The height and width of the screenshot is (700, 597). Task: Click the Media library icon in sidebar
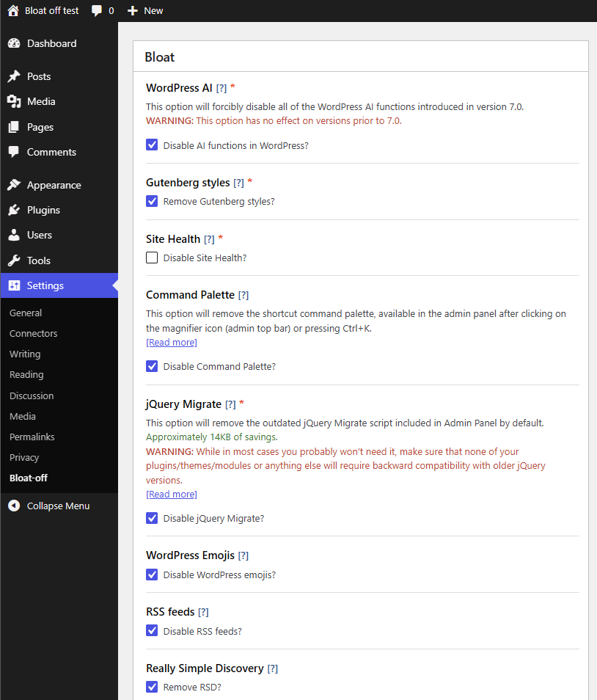click(x=14, y=102)
